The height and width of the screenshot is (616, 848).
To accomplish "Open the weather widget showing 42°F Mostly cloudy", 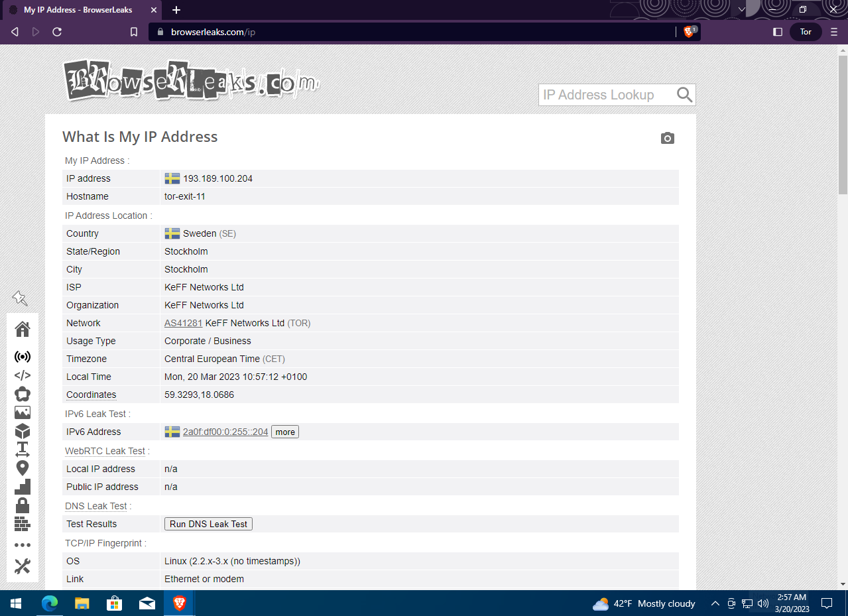I will pyautogui.click(x=644, y=603).
